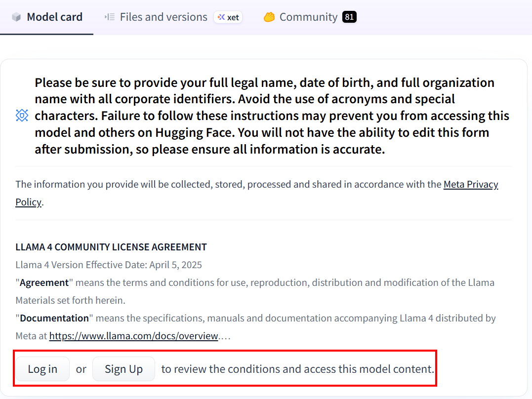Screen dimensions: 532x399
Task: Open the Files and versions tab
Action: 164,17
